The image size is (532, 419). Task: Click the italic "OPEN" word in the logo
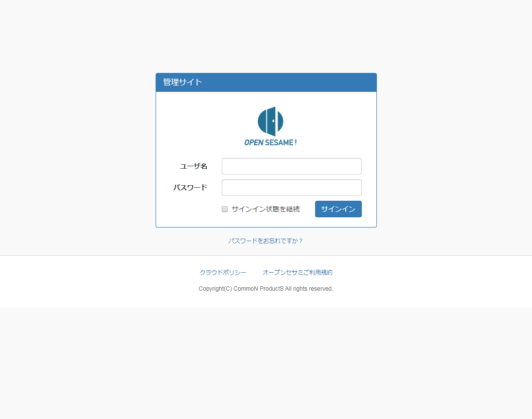tap(253, 142)
